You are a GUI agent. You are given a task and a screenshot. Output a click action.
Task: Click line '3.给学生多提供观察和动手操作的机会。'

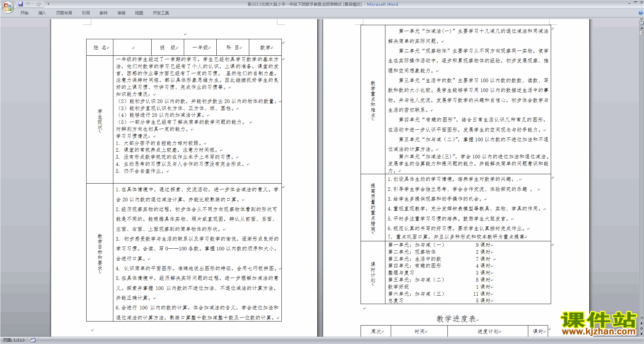(435, 199)
